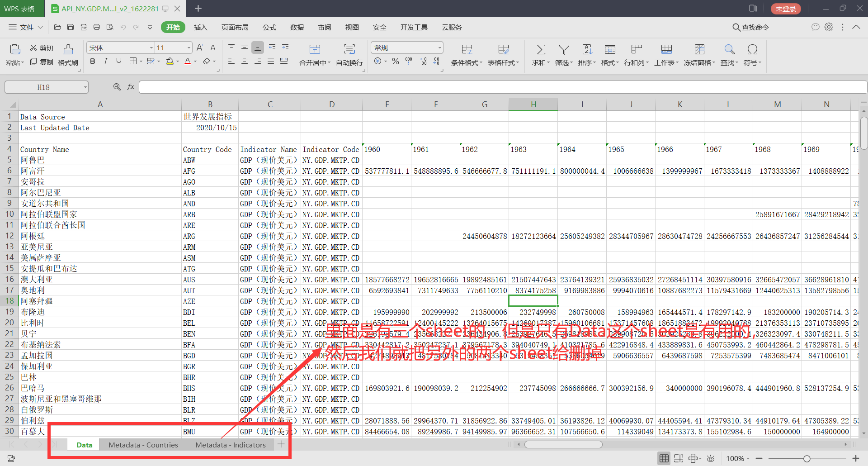Image resolution: width=868 pixels, height=466 pixels.
Task: Click the 查找命令 search command box
Action: pos(750,27)
